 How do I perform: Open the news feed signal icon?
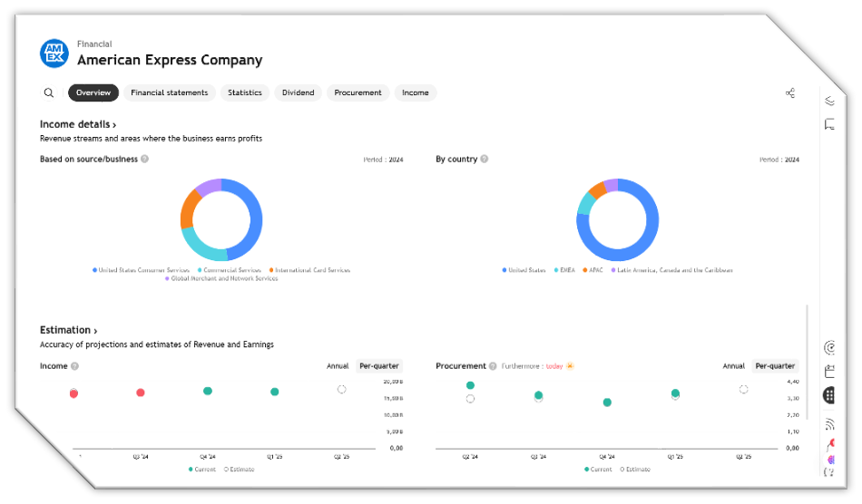tap(829, 424)
